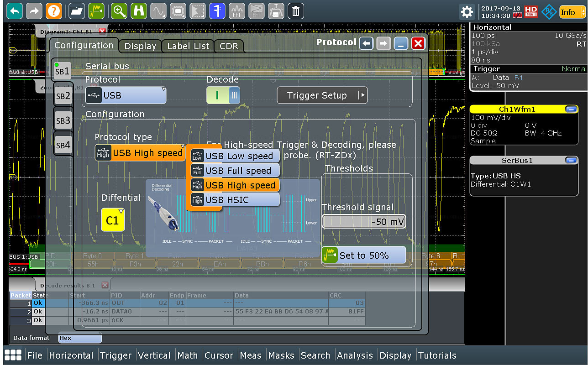Select serial bus SB3 tab

pos(63,120)
